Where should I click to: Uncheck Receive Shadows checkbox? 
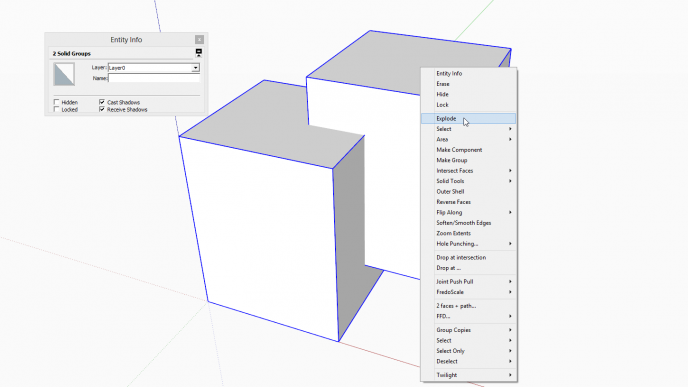point(102,109)
